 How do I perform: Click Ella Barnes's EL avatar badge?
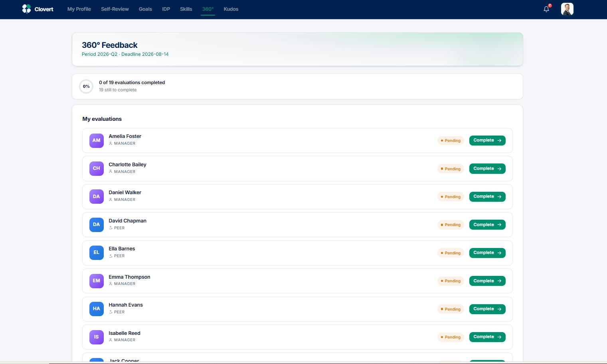pyautogui.click(x=97, y=253)
